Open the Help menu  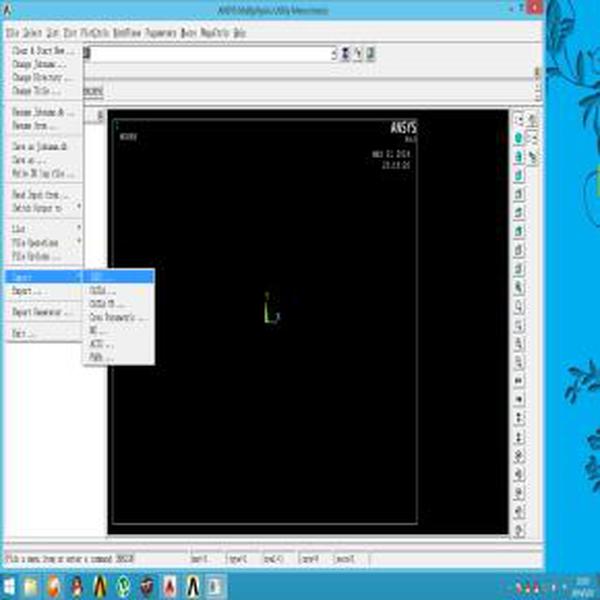pyautogui.click(x=239, y=34)
